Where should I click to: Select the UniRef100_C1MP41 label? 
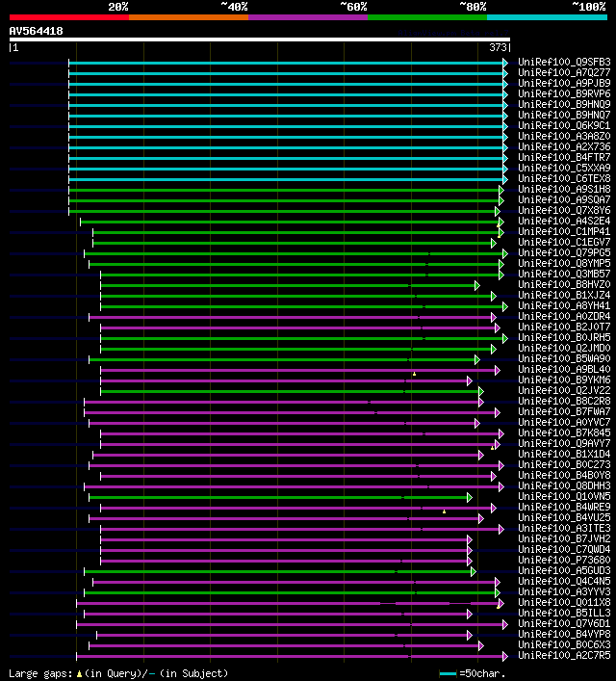tap(564, 231)
